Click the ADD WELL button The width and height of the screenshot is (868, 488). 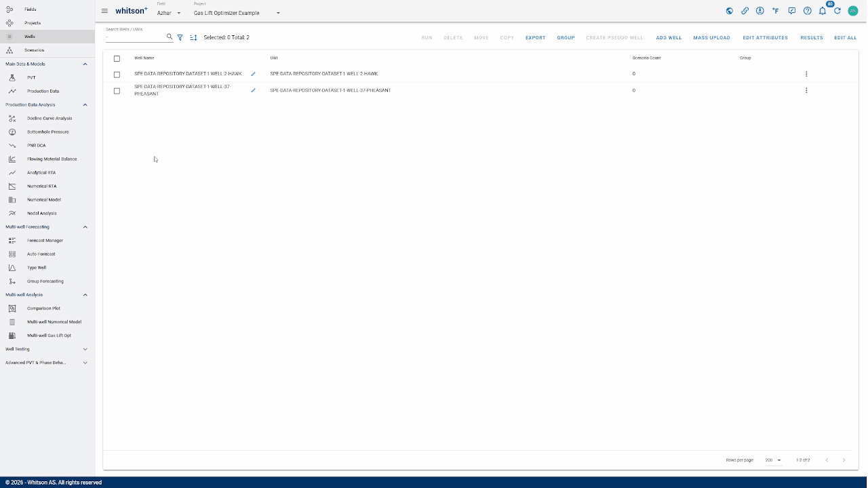(669, 38)
